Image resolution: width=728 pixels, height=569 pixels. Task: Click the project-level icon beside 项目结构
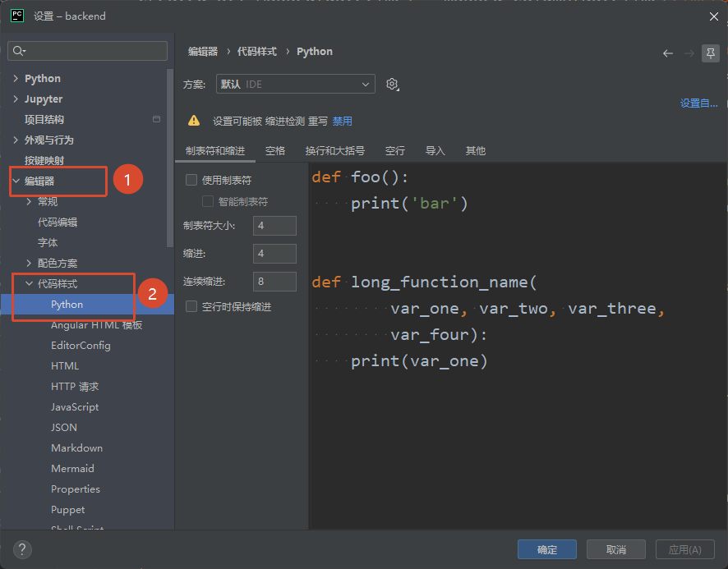(x=156, y=119)
